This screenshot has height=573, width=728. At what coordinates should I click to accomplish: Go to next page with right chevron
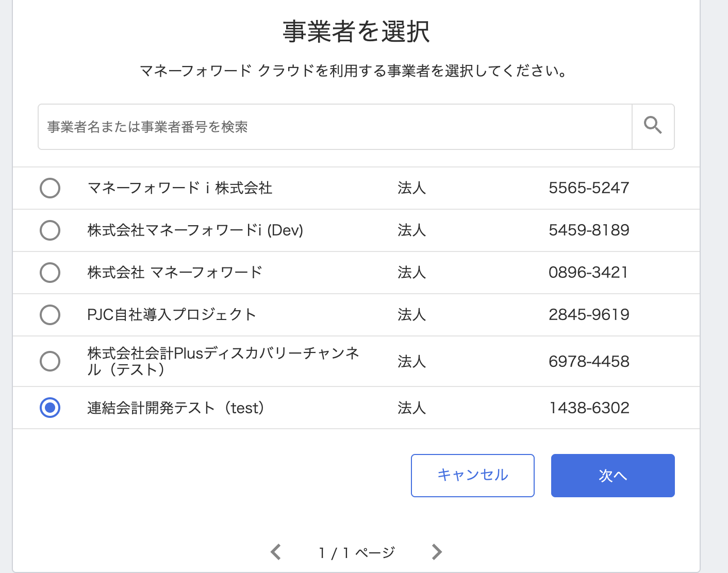tap(437, 552)
